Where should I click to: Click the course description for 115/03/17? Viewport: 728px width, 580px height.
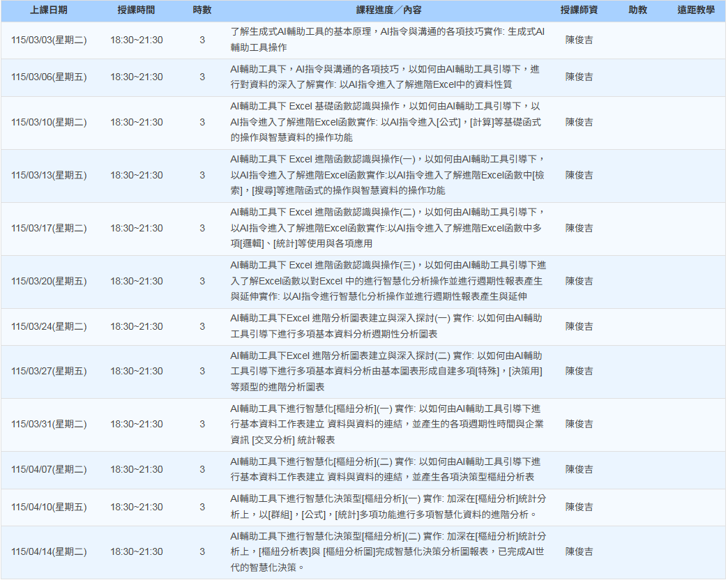(388, 228)
